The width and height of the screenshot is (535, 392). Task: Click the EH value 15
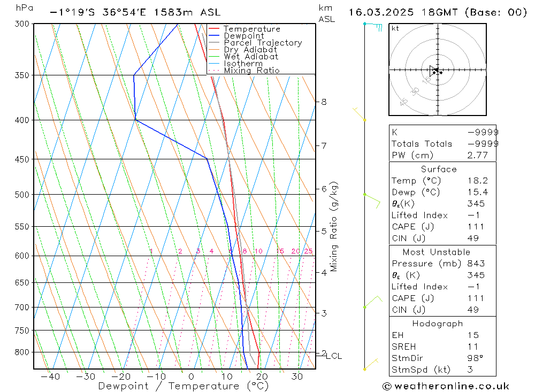point(473,335)
